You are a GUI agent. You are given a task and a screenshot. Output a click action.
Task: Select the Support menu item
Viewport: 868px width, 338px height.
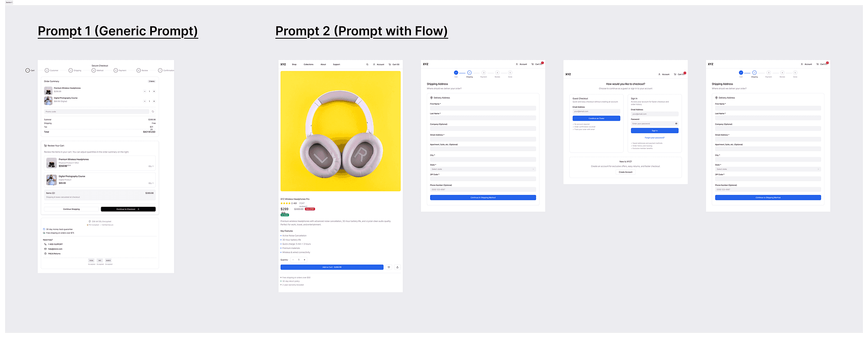click(x=337, y=64)
